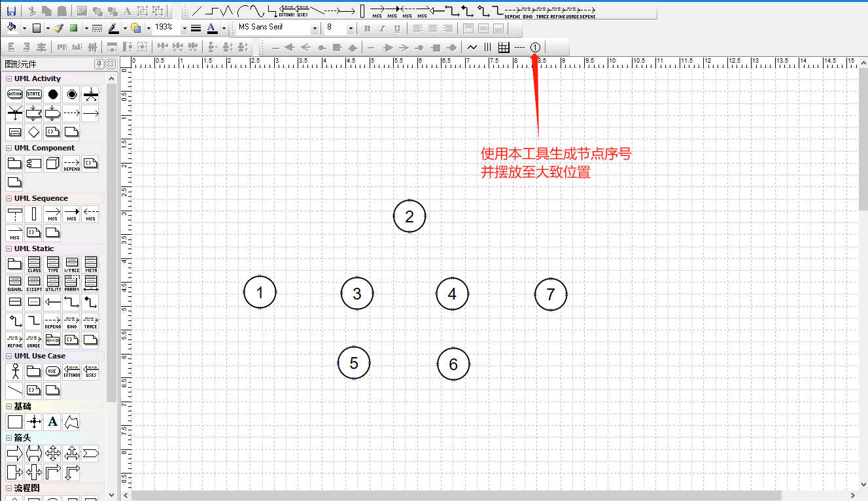The width and height of the screenshot is (868, 501).
Task: Select the I/FACE shape in UML Static
Action: tap(71, 264)
